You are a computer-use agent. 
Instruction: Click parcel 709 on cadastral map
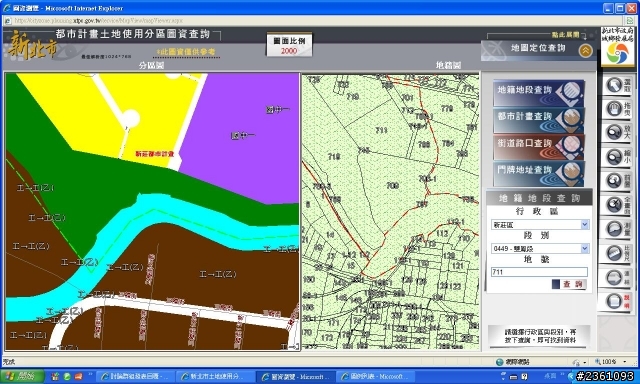point(392,186)
